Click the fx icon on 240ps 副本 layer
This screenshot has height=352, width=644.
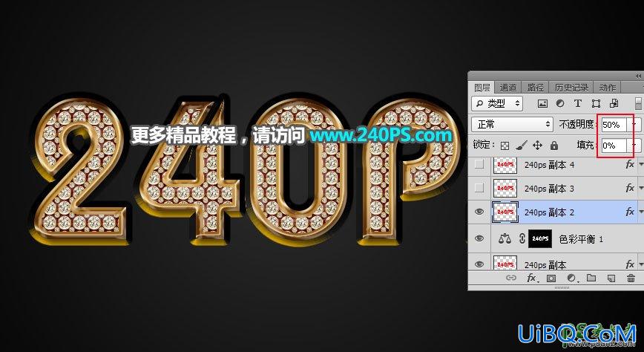[630, 264]
